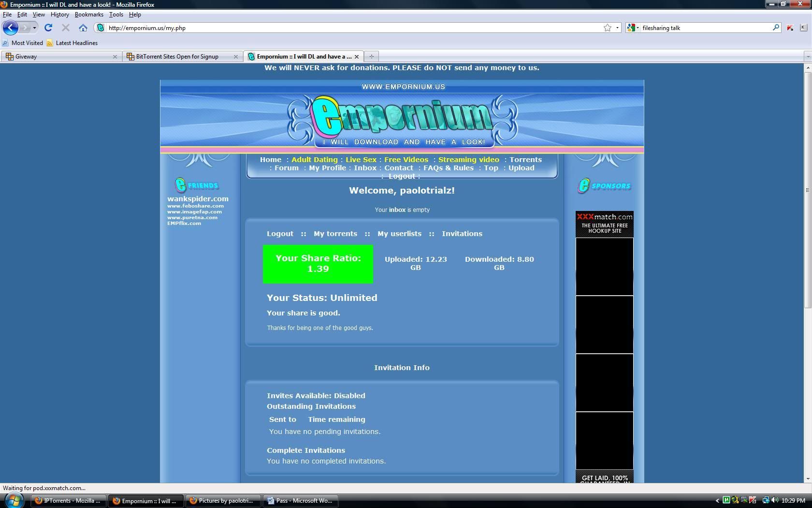
Task: Open My torrents link
Action: click(x=335, y=234)
